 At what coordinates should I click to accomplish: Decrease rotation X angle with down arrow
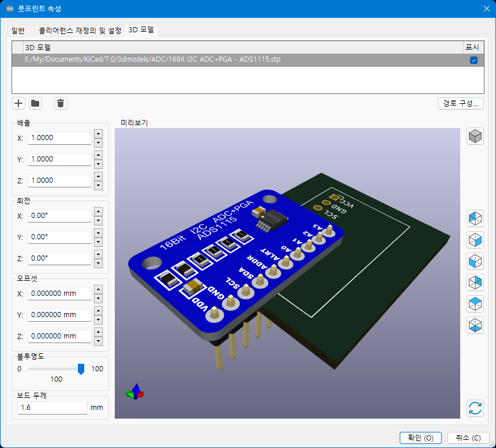[x=99, y=221]
